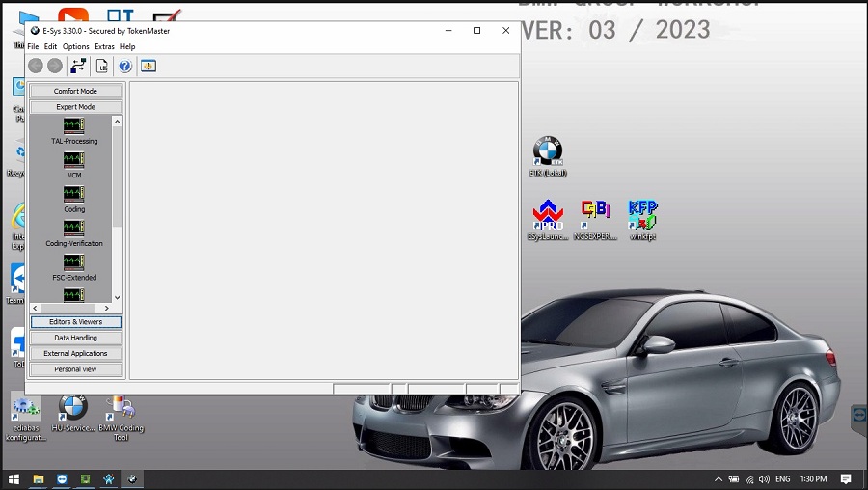Select the NCSEXPER desktop shortcut
The width and height of the screenshot is (868, 490).
point(595,220)
